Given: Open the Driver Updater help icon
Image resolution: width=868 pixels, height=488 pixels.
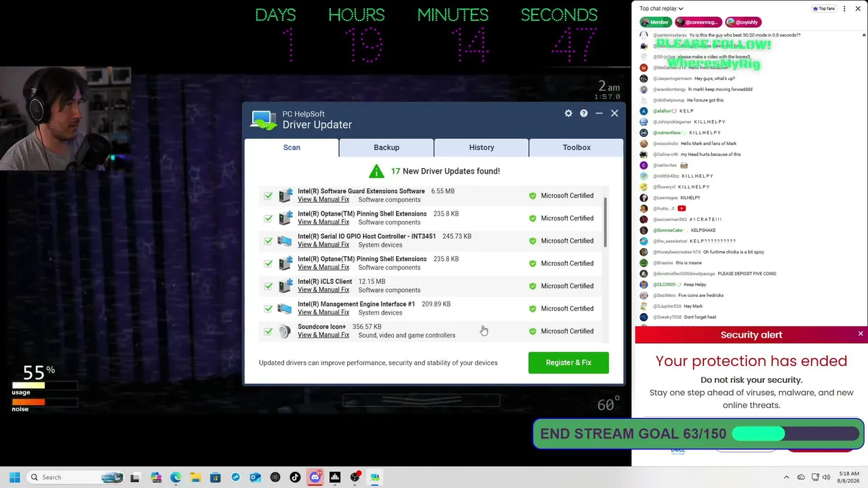Looking at the screenshot, I should tap(584, 113).
